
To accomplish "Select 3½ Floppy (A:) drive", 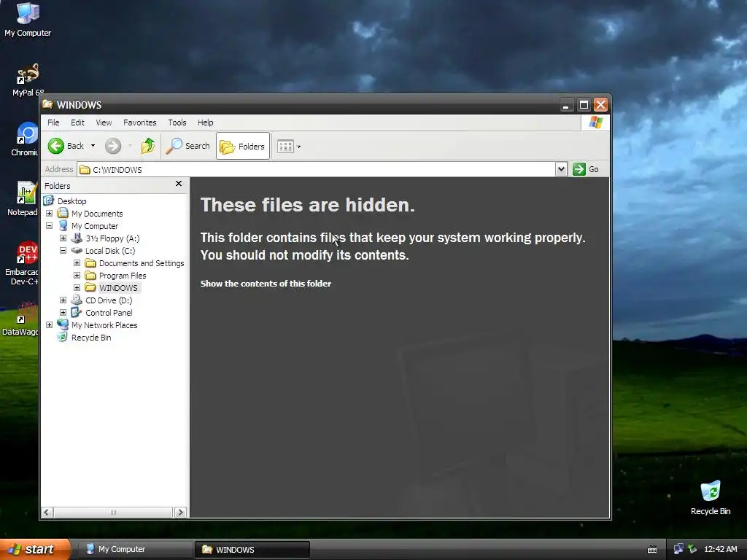I will [112, 238].
